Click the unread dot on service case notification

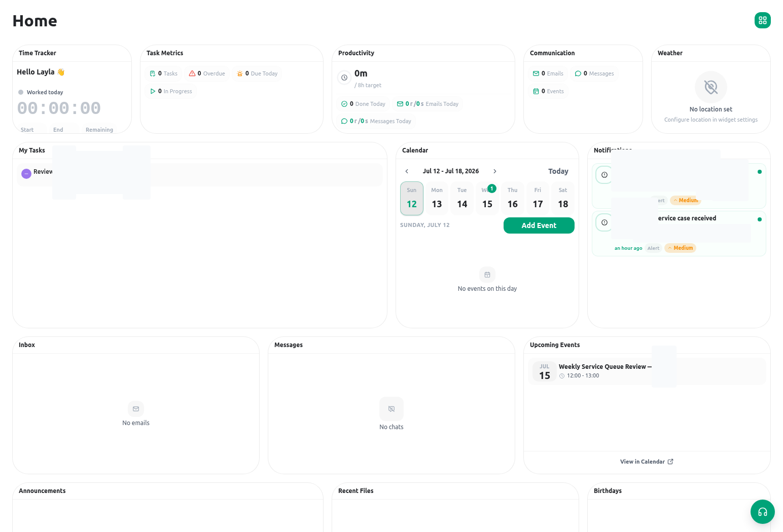click(759, 219)
